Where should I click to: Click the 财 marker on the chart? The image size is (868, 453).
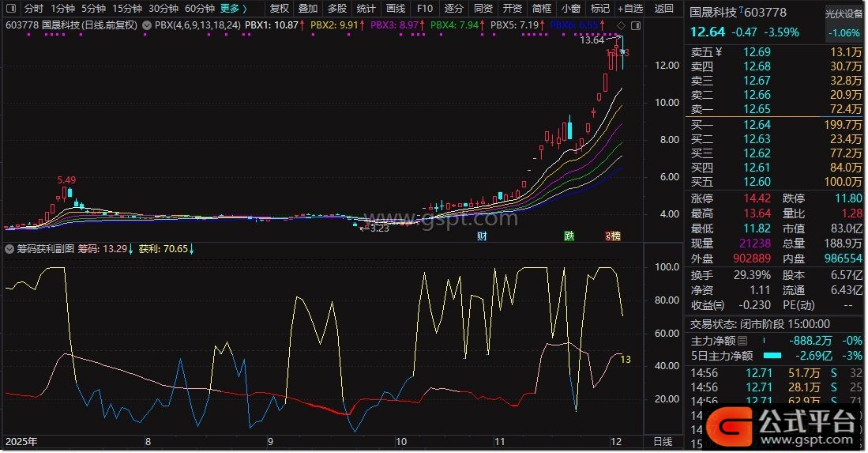point(481,236)
